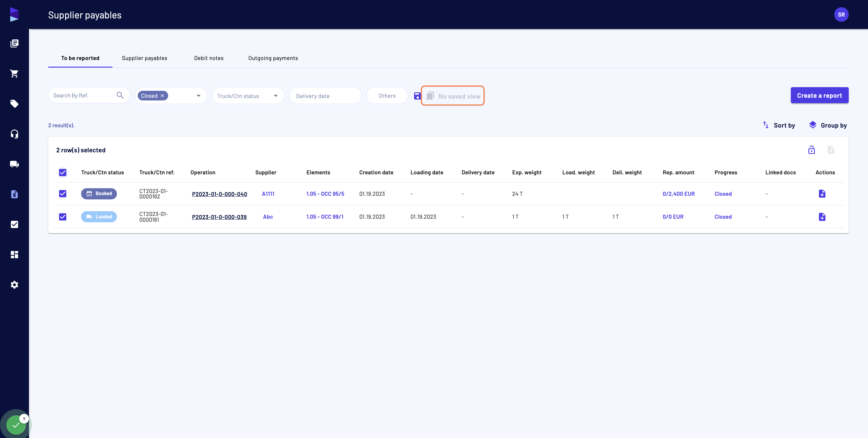
Task: Click the app logo in the sidebar
Action: point(14,14)
